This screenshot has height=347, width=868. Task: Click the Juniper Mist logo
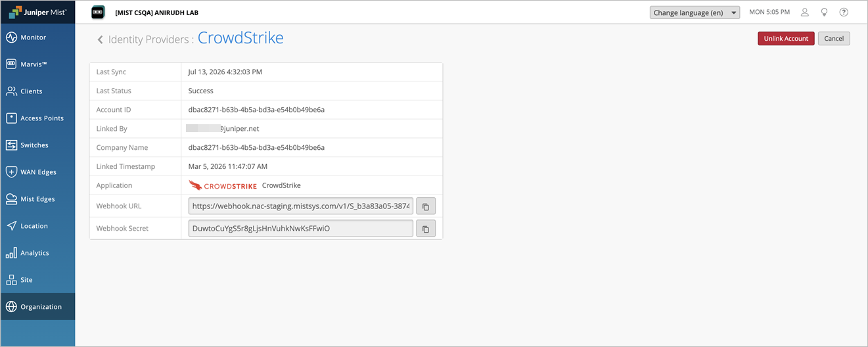pyautogui.click(x=37, y=12)
